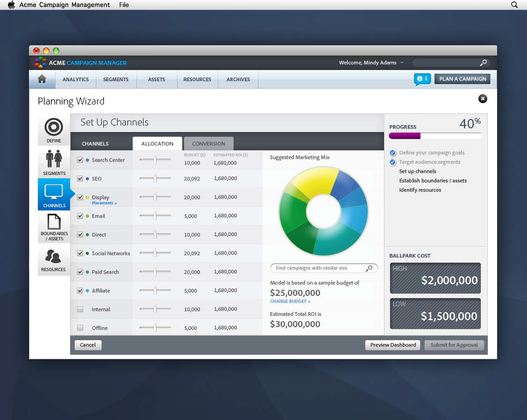This screenshot has height=420, width=527.
Task: Adjust the Email budget slider
Action: click(x=155, y=216)
